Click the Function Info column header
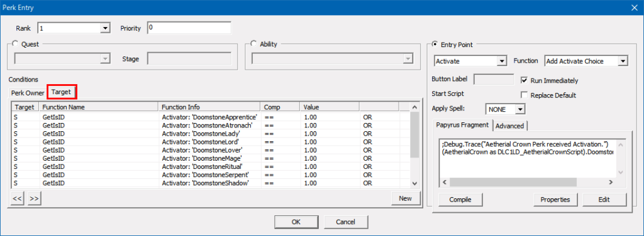Screen dimensions: 644x236 point(209,107)
